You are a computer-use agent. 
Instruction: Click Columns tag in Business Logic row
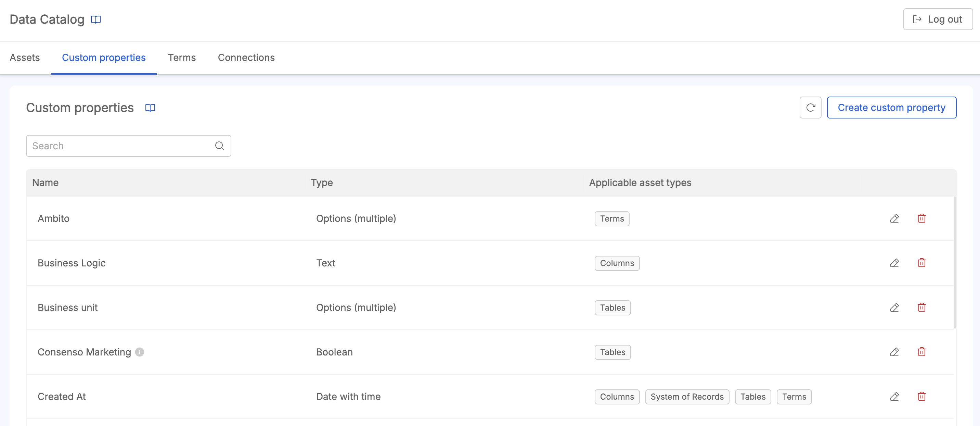coord(617,263)
